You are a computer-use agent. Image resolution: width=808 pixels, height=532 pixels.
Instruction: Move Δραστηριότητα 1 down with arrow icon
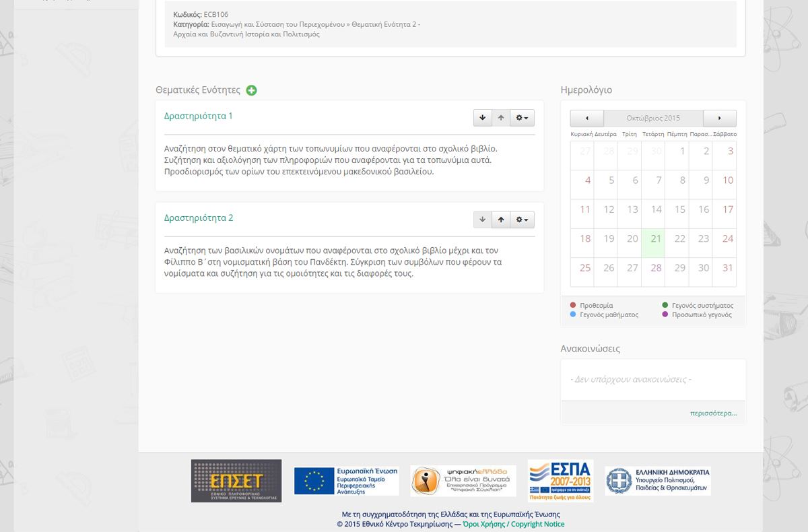(482, 118)
